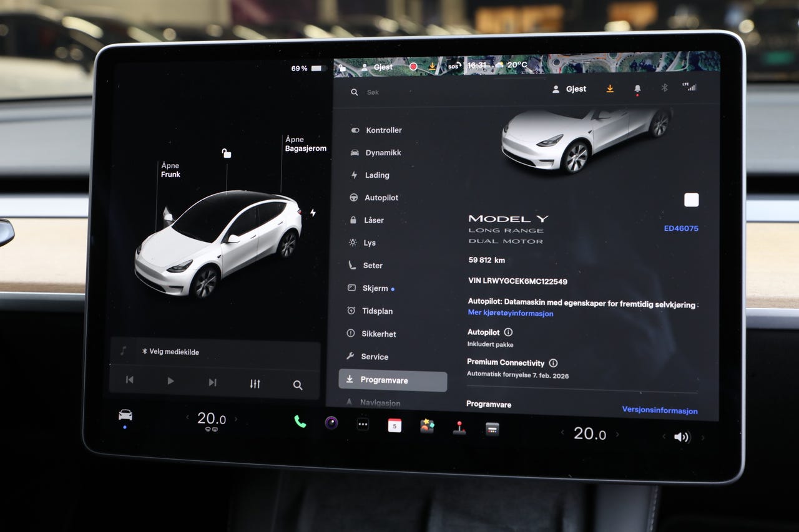Select the Programvare menu item
The image size is (799, 532).
click(x=393, y=380)
